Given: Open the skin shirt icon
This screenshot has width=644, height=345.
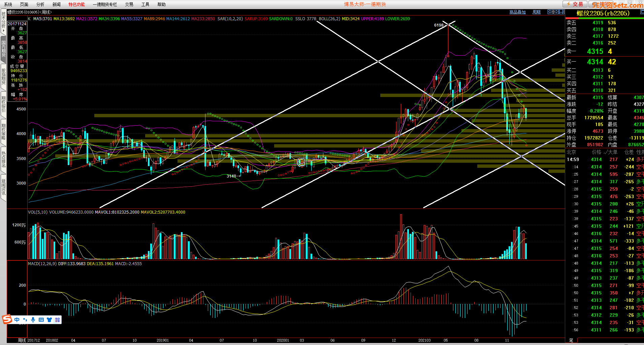Looking at the screenshot, I should click(x=49, y=320).
